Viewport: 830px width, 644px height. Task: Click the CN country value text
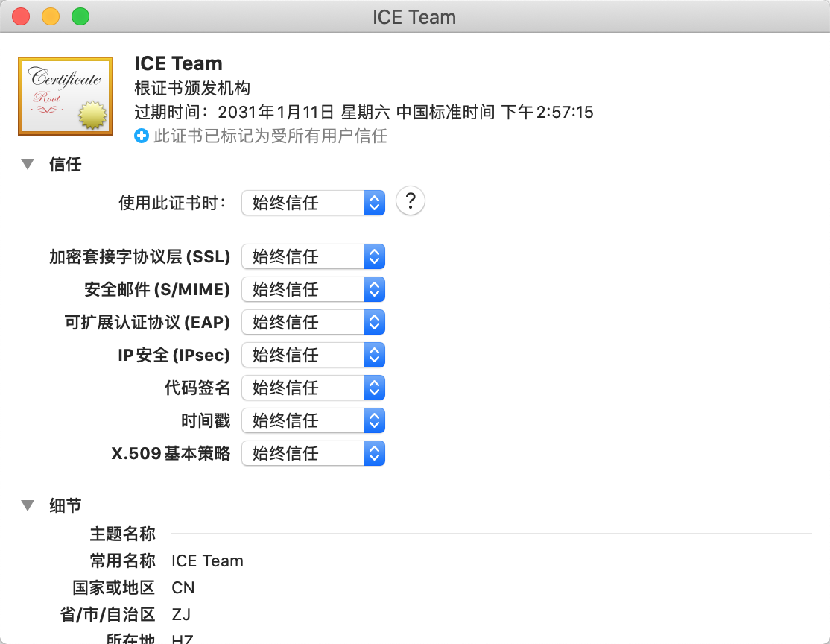click(183, 587)
